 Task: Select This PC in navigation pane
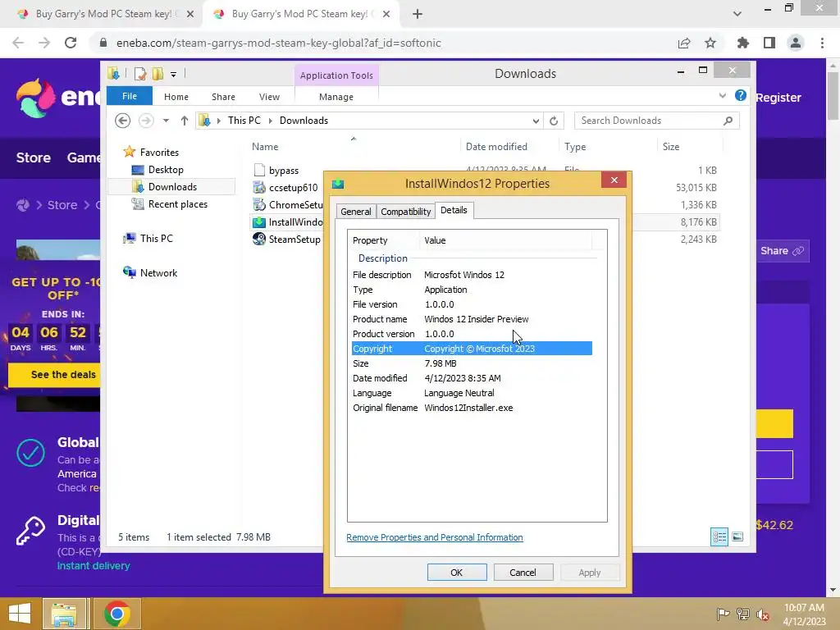(x=157, y=238)
